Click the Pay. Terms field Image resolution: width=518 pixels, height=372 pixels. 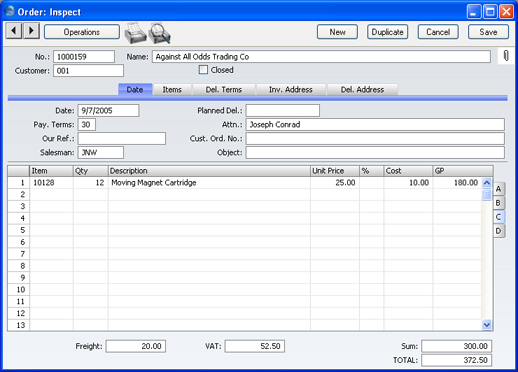tap(87, 125)
